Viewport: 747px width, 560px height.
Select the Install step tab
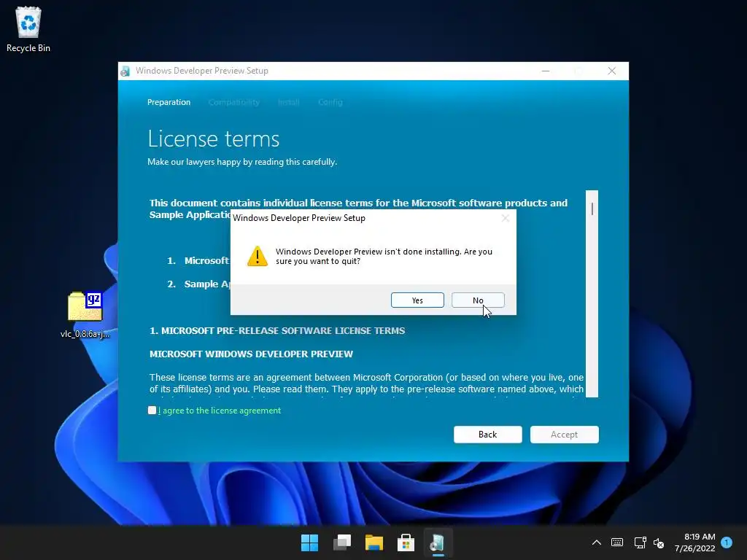(x=289, y=102)
